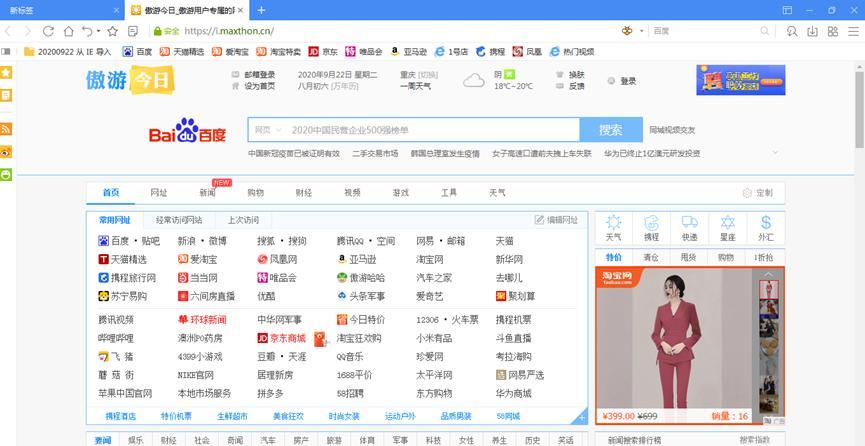Open 哔哩哔哩 link
This screenshot has height=446, width=865.
[116, 338]
